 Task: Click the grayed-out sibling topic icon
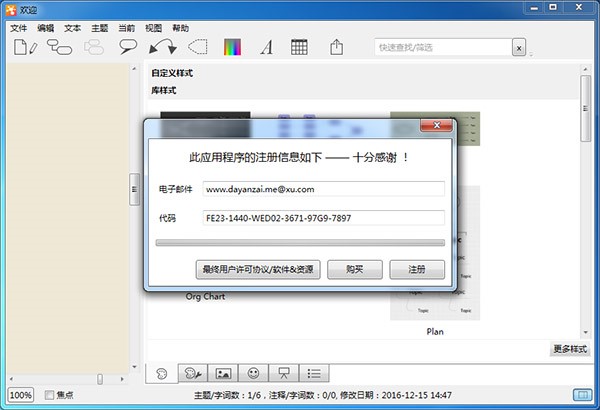pos(94,47)
